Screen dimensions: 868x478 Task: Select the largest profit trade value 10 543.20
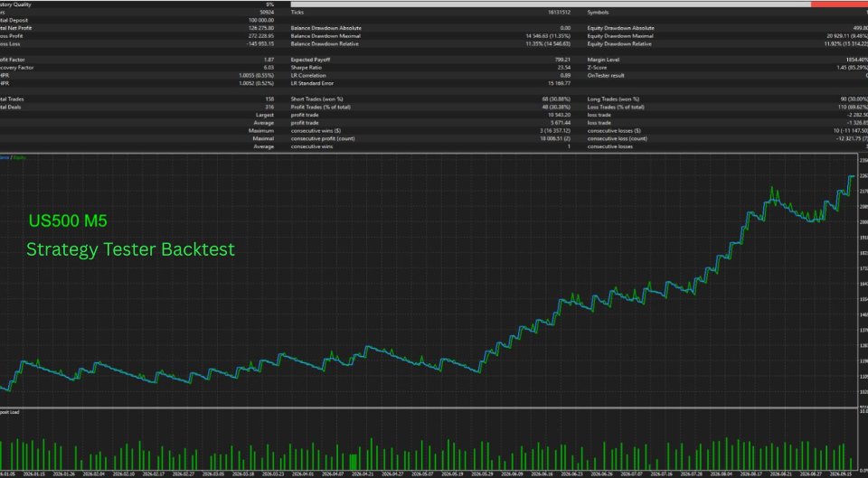[559, 115]
